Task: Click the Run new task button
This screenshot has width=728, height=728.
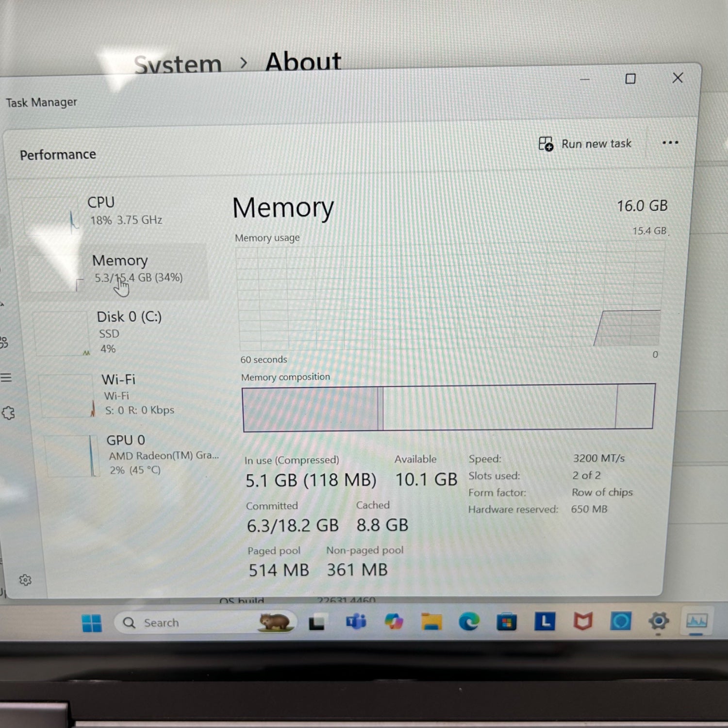Action: tap(585, 144)
